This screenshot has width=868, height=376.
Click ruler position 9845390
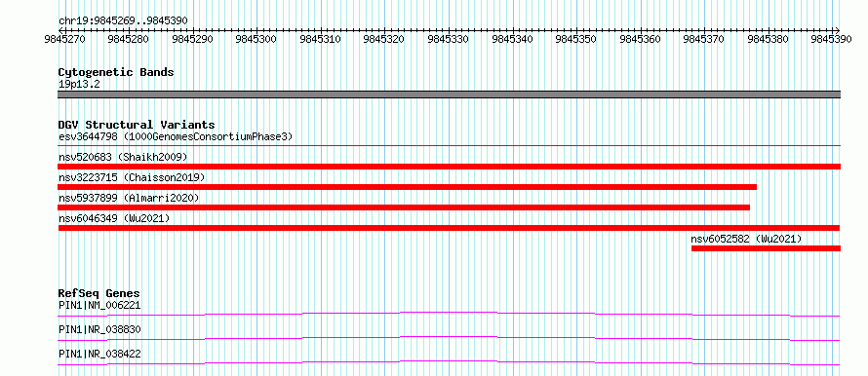pyautogui.click(x=832, y=39)
